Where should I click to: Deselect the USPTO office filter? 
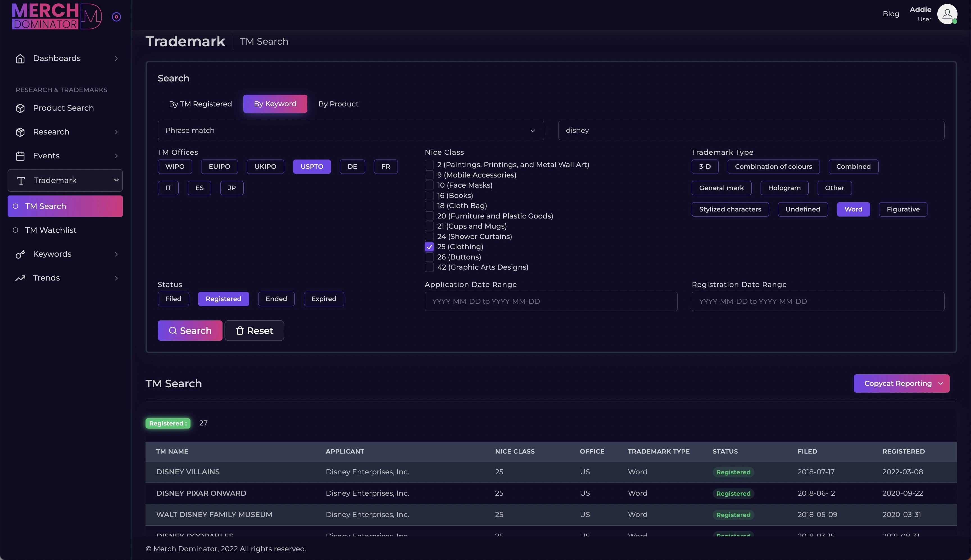coord(312,167)
